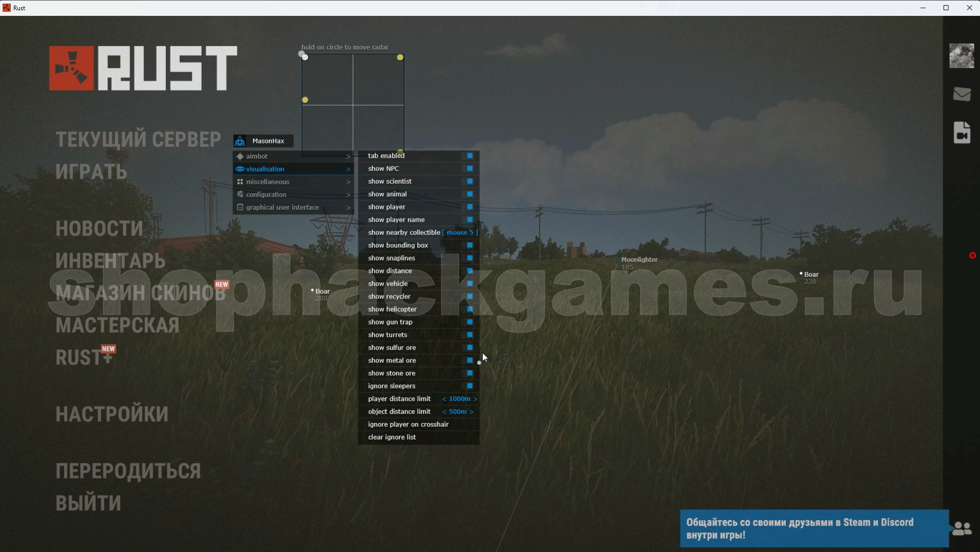Select the ИНВЕНТАРЬ menu item
The image size is (980, 552).
111,261
